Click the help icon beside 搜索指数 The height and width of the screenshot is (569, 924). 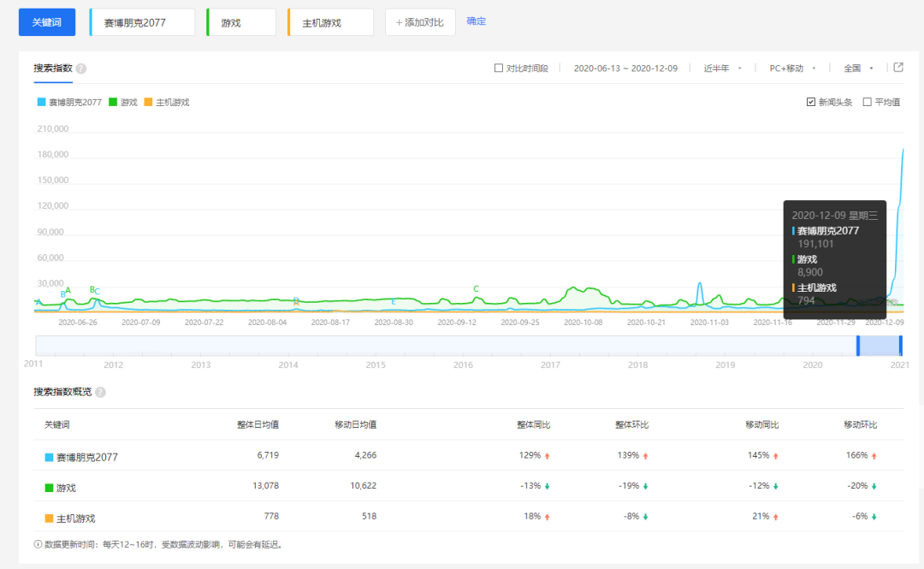click(x=81, y=68)
